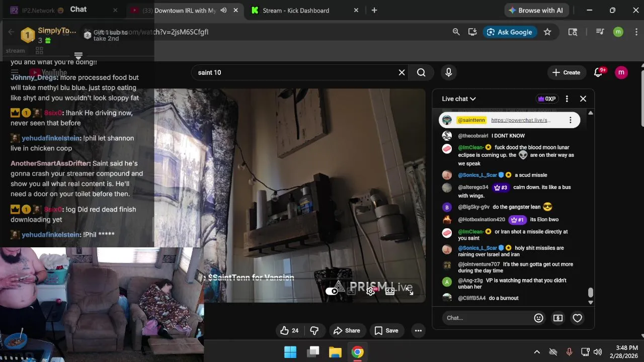Open the player settings gear
644x362 pixels.
click(371, 291)
